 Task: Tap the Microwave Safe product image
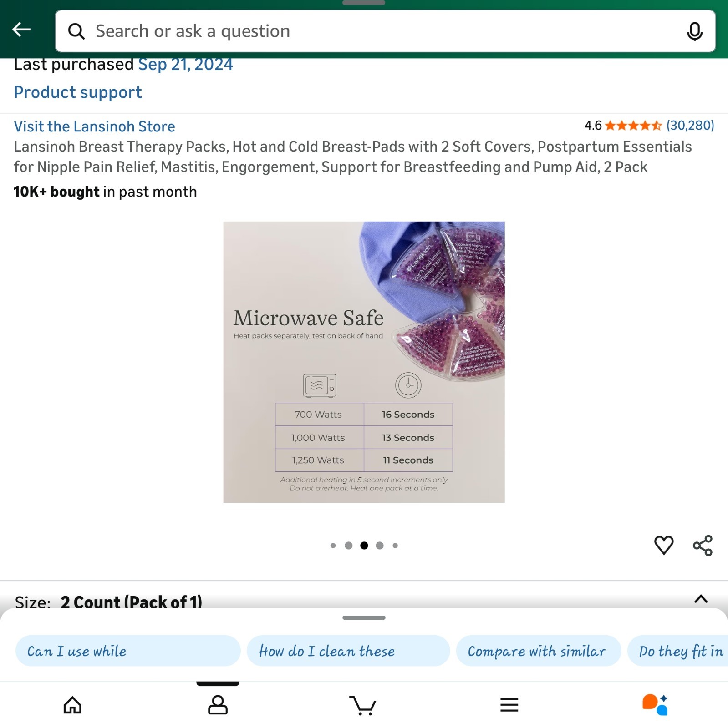point(364,362)
